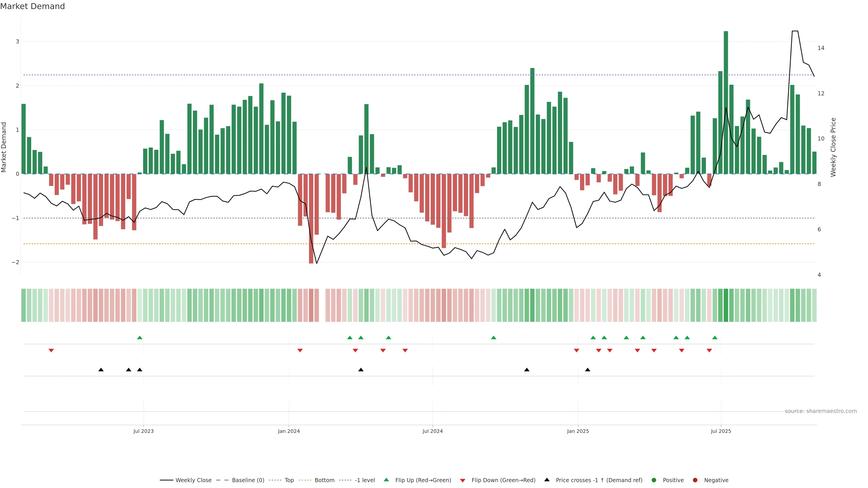Click the black Price crosses -1 triangle icon
This screenshot has width=868, height=488.
click(x=547, y=480)
